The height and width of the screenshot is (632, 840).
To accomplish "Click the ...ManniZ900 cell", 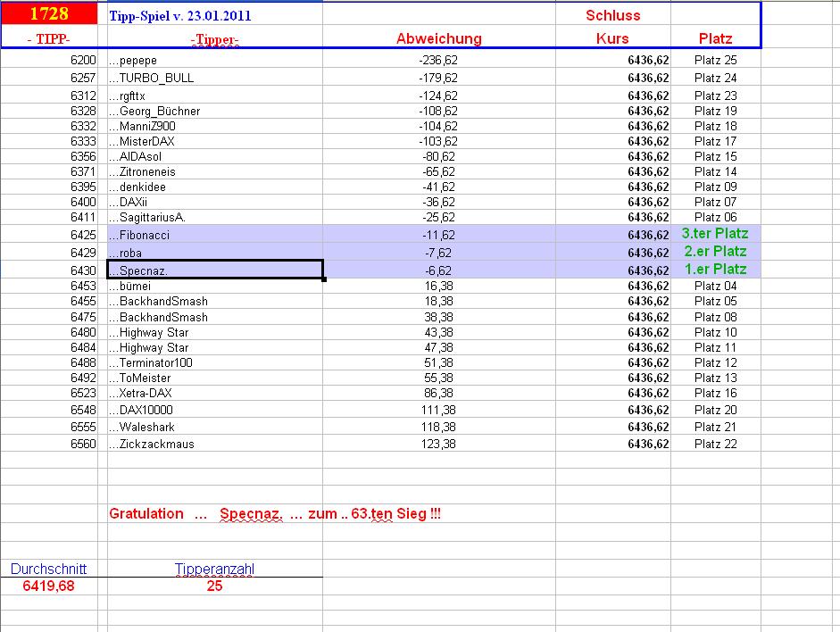I will 215,126.
